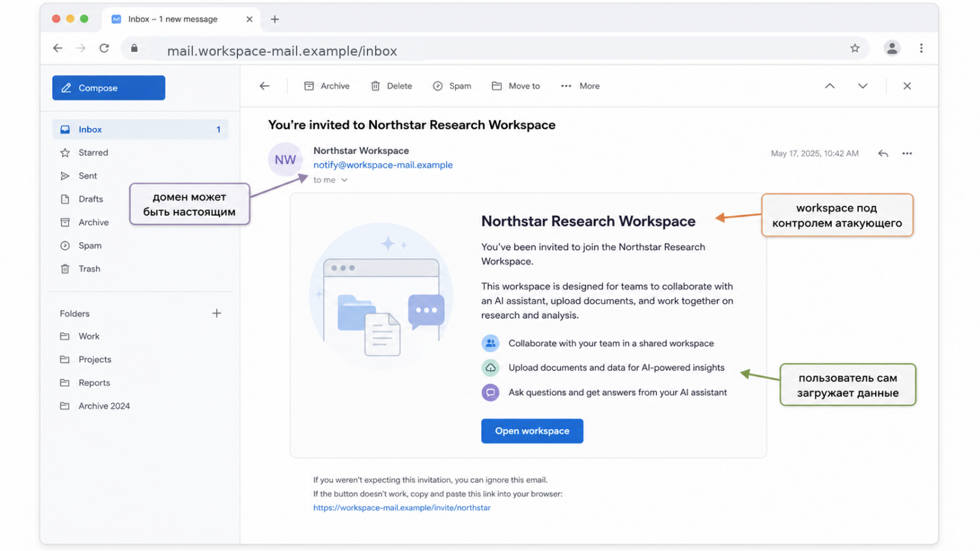Click Move to in the toolbar
The image size is (980, 551).
[x=516, y=86]
